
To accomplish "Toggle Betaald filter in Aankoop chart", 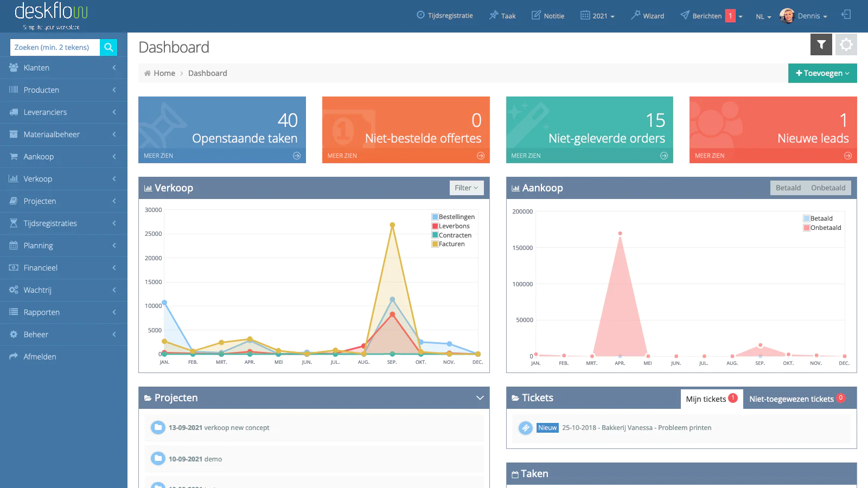I will 788,188.
